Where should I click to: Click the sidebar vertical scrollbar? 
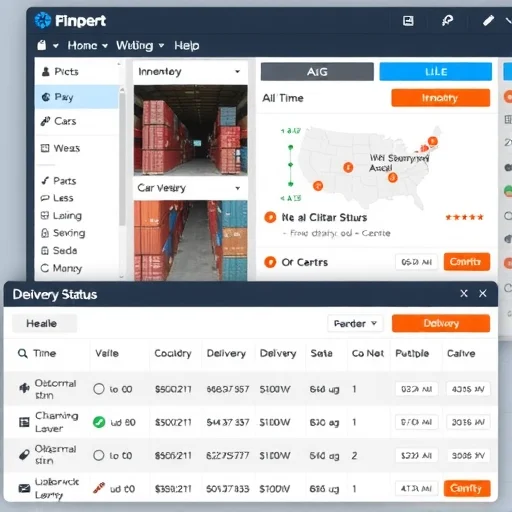click(122, 157)
